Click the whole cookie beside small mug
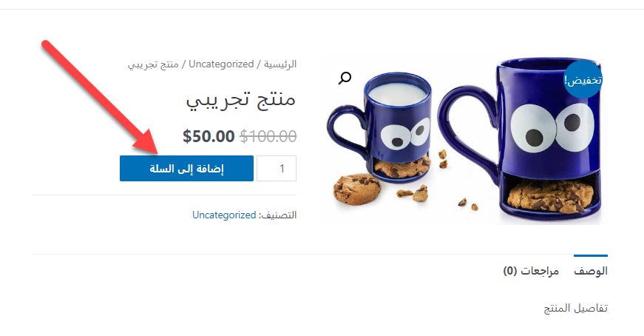The image size is (644, 336). click(x=357, y=189)
